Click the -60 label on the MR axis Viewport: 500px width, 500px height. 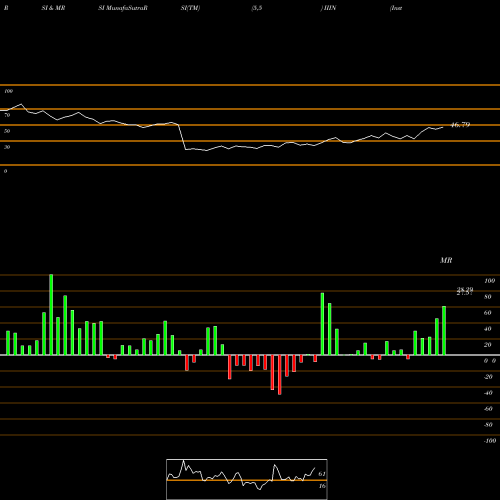[488, 409]
